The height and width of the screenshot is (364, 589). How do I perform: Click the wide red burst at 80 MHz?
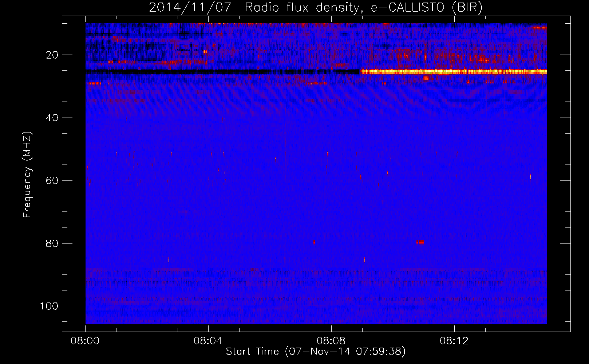pyautogui.click(x=420, y=242)
